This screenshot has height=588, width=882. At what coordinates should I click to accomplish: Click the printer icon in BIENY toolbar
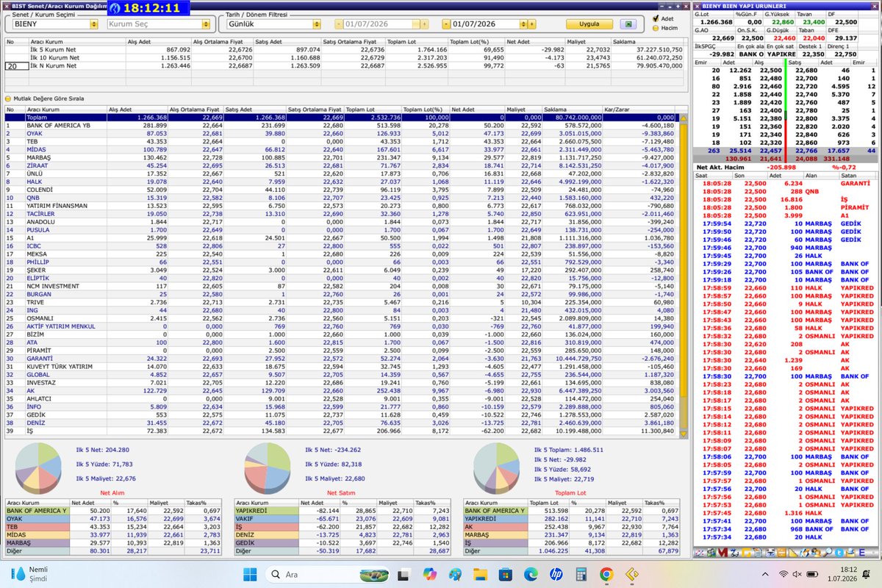770,552
